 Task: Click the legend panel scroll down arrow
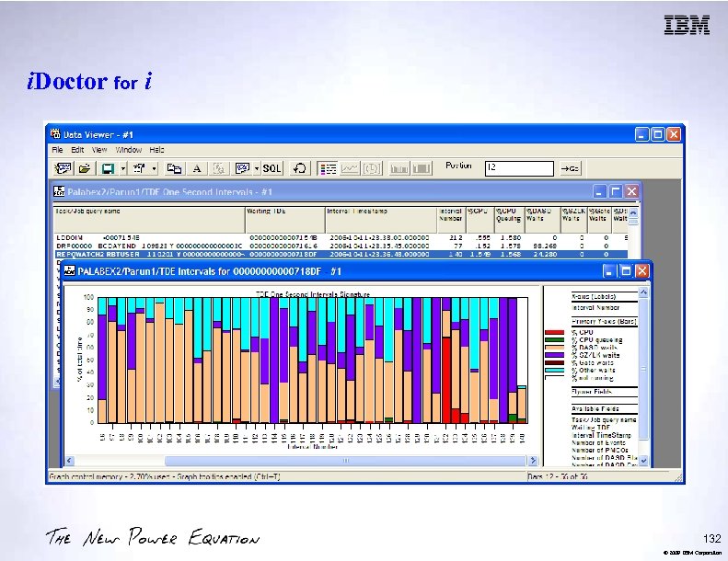(x=643, y=461)
